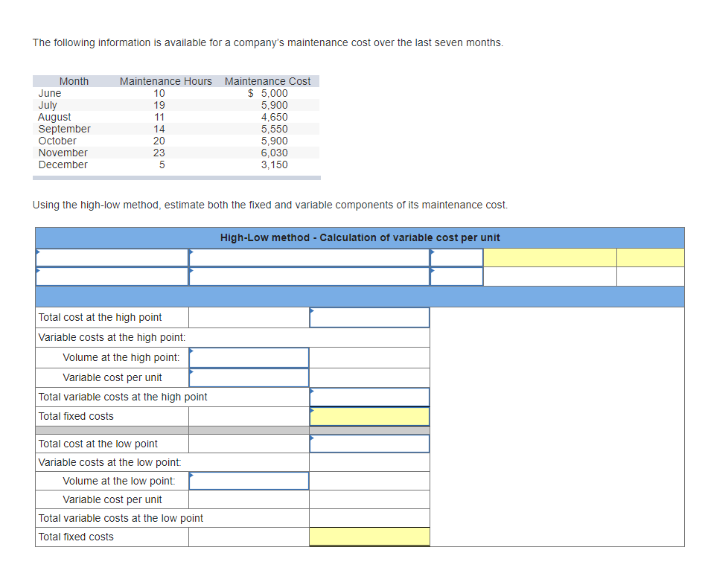Click the 'Variable costs at the high point:' label
705x588 pixels.
point(112,338)
